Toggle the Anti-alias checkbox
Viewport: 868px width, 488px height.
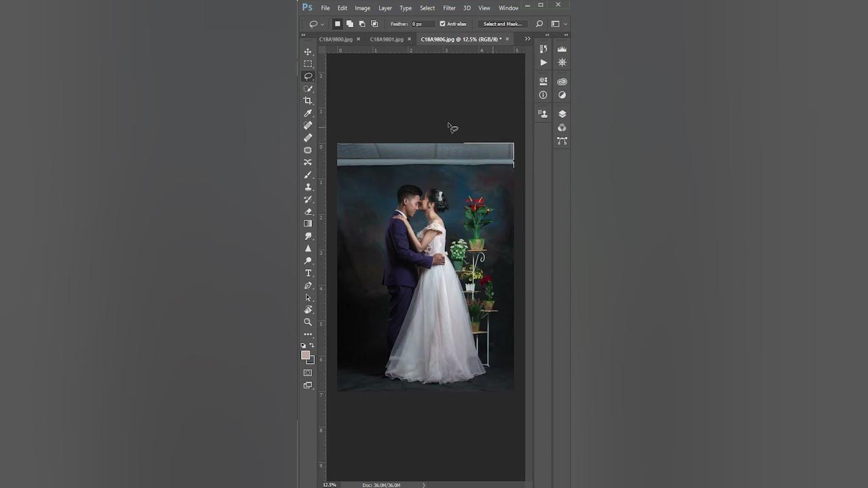coord(442,24)
